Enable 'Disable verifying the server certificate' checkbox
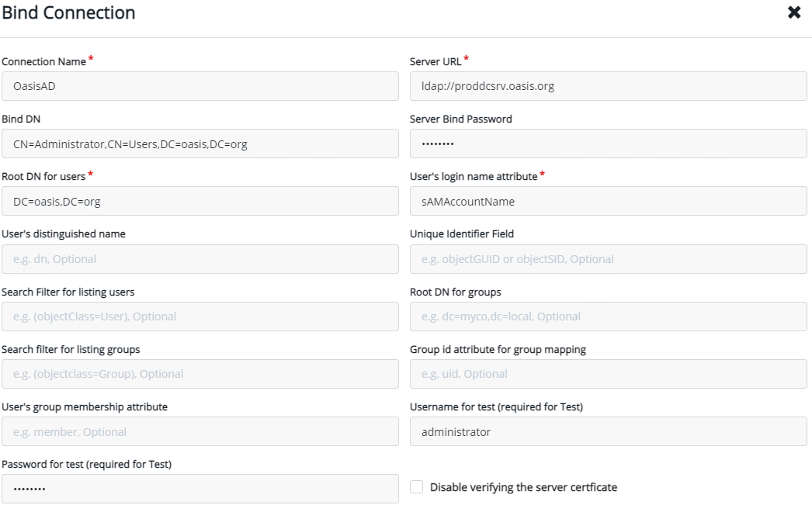Screen dimensions: 812x512 pyautogui.click(x=417, y=487)
